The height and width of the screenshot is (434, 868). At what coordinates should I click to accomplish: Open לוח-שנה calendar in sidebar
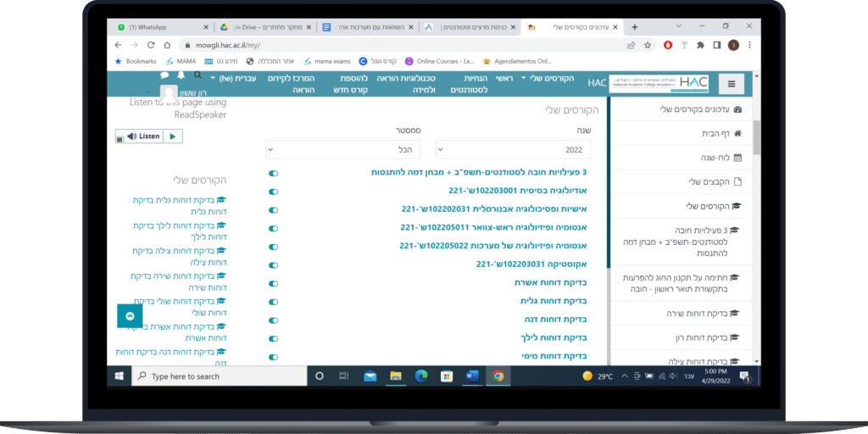pyautogui.click(x=737, y=157)
